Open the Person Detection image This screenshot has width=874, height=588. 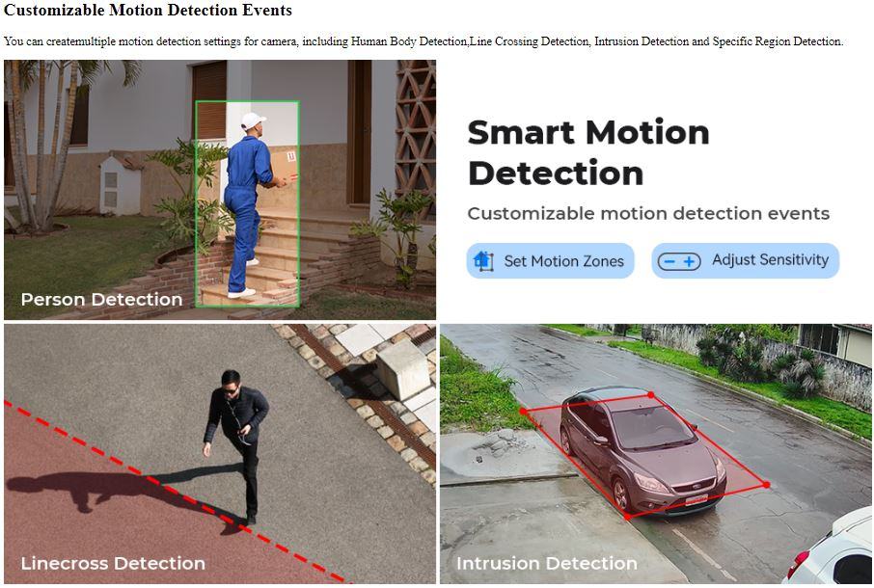[220, 190]
